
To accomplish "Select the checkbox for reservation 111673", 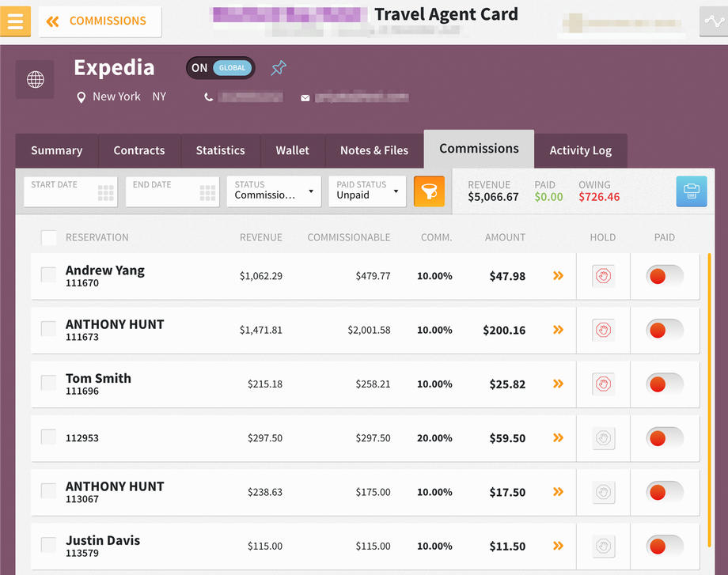I will [x=49, y=328].
